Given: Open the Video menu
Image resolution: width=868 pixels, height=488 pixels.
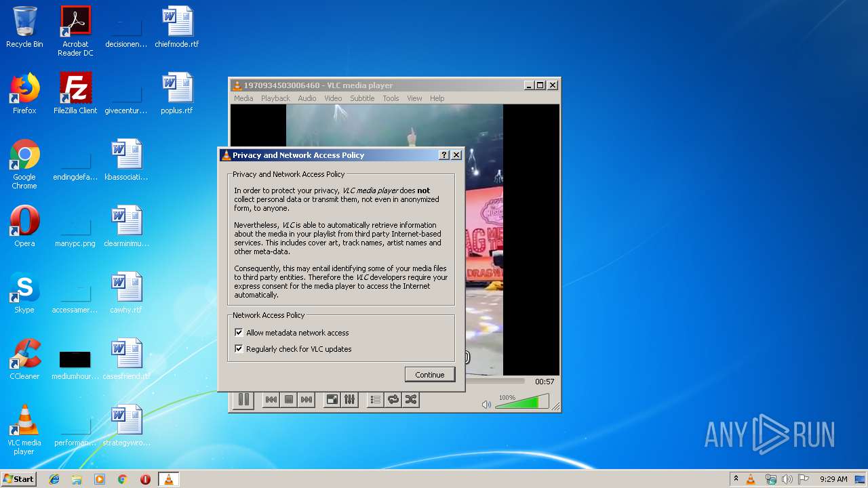Looking at the screenshot, I should click(333, 98).
